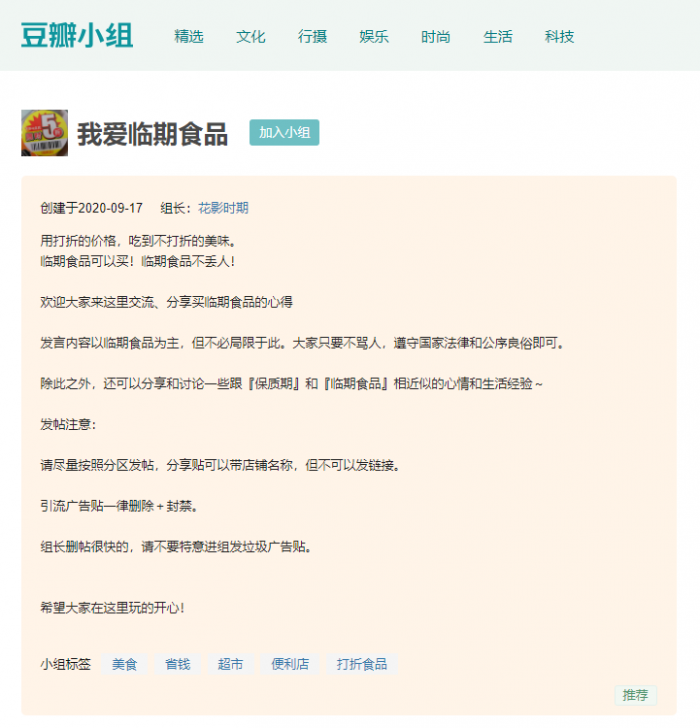Screen dimensions: 700x728
Task: Click the 我爱临期食品 group title
Action: 152,134
